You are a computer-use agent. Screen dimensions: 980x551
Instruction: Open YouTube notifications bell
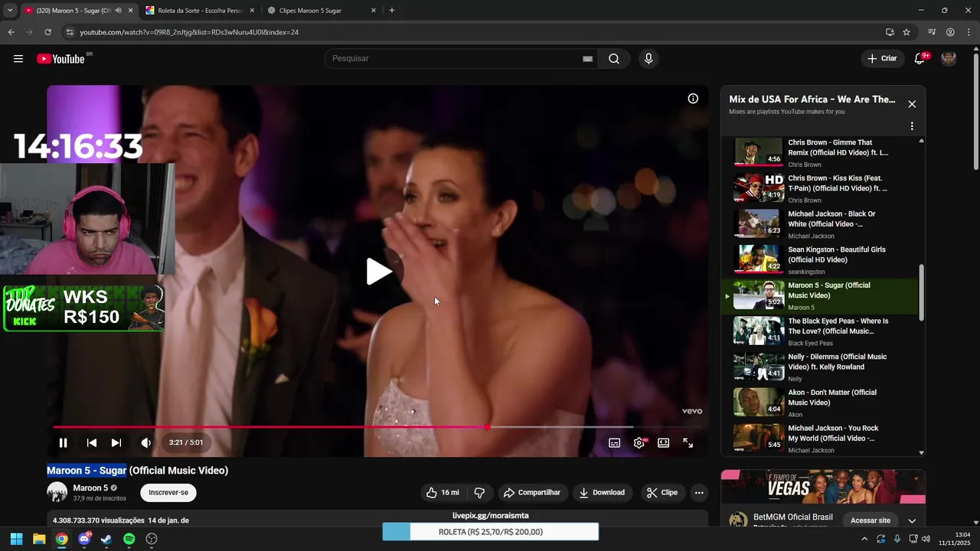920,59
